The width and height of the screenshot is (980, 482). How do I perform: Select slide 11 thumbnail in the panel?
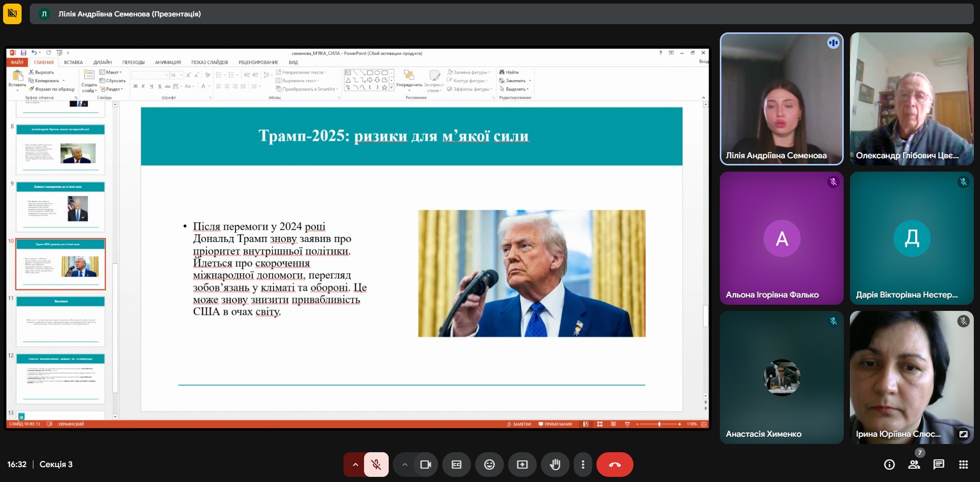point(61,321)
